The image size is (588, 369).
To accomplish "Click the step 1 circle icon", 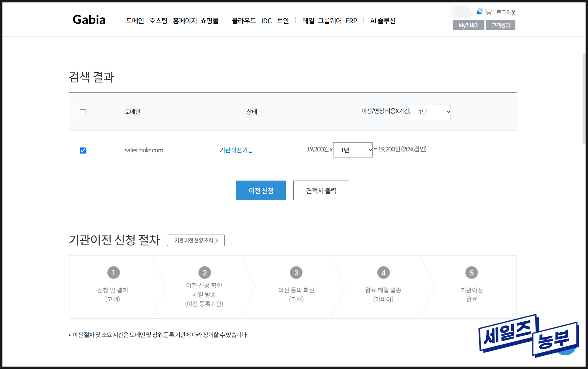I will coord(113,273).
